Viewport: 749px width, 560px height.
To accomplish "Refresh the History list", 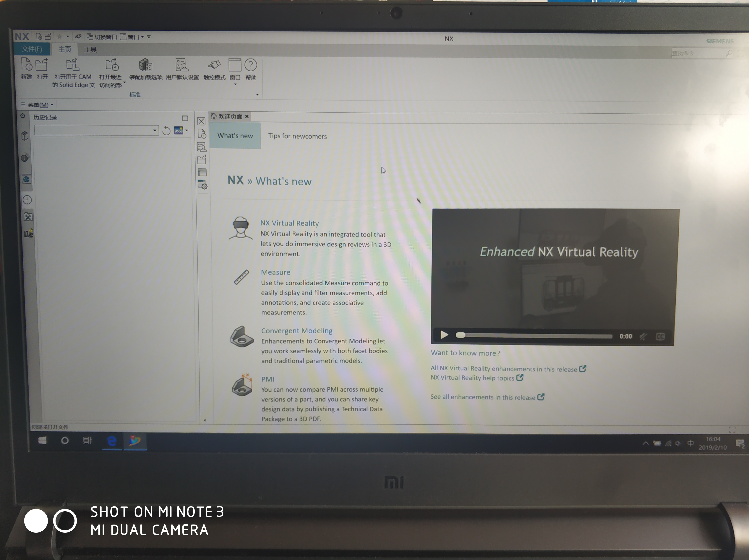I will pyautogui.click(x=166, y=130).
